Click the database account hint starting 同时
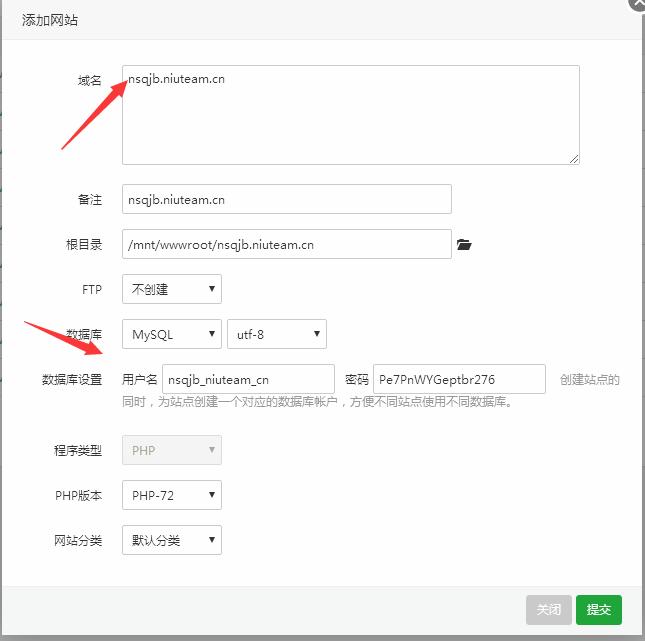Image resolution: width=645 pixels, height=641 pixels. (x=317, y=402)
